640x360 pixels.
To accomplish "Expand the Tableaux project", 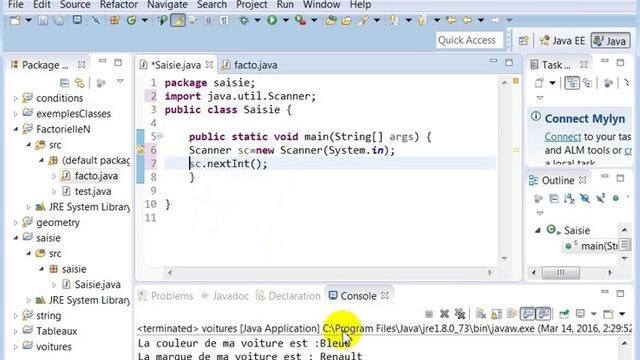I will pyautogui.click(x=16, y=331).
